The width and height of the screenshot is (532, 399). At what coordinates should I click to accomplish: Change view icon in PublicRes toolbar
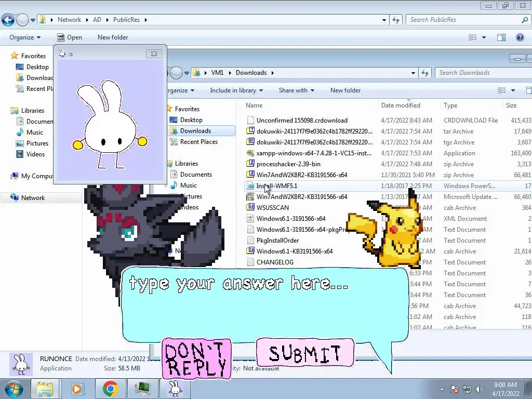473,37
